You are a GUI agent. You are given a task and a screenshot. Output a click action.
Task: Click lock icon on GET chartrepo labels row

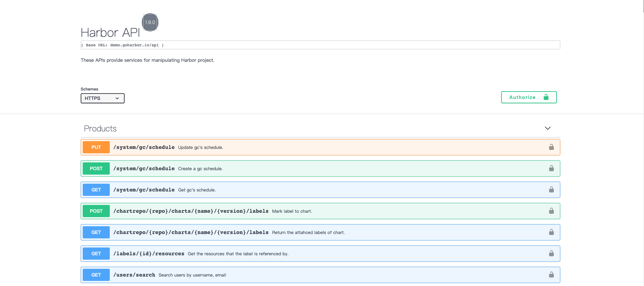click(x=551, y=232)
